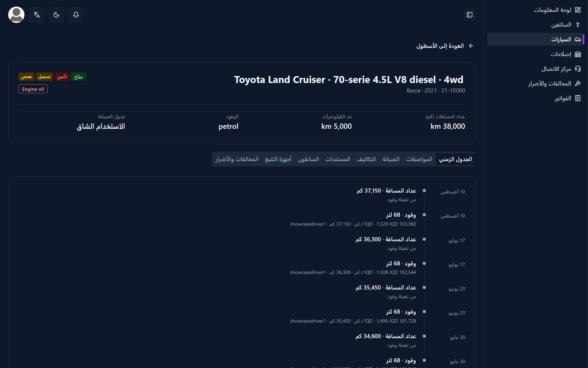
Task: Click the kilometer limit value 5,000 km
Action: click(x=336, y=126)
